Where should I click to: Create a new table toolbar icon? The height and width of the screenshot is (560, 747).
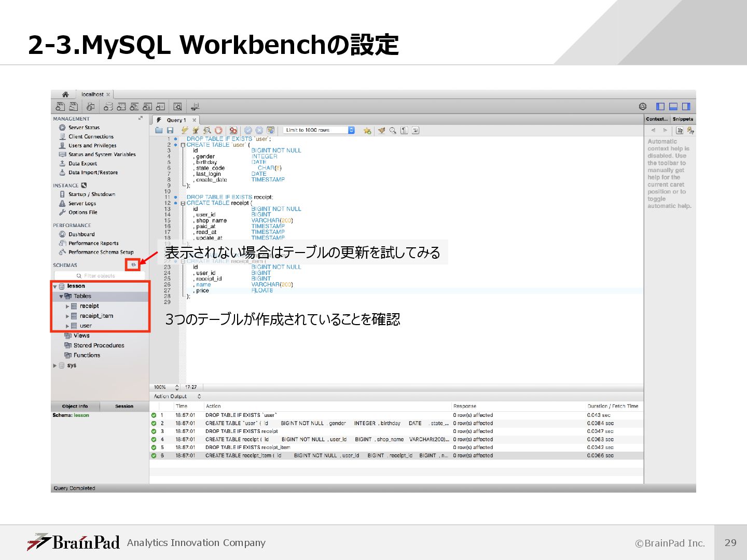[x=121, y=107]
